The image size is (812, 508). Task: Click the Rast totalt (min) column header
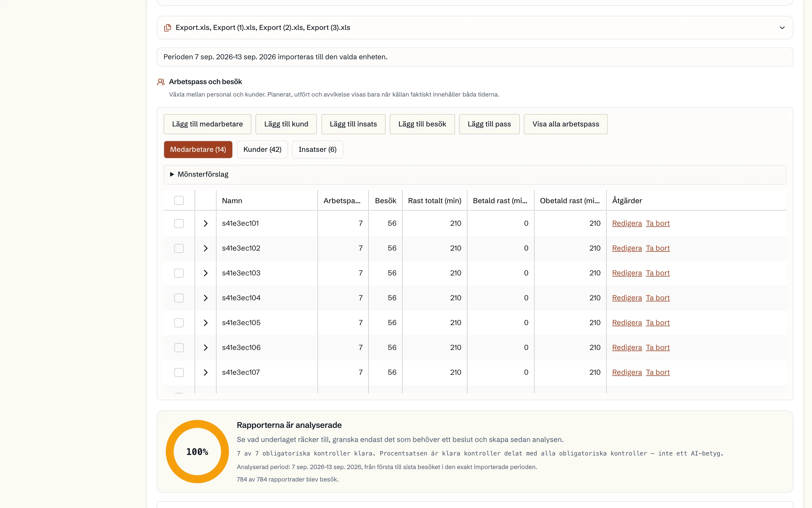[434, 201]
